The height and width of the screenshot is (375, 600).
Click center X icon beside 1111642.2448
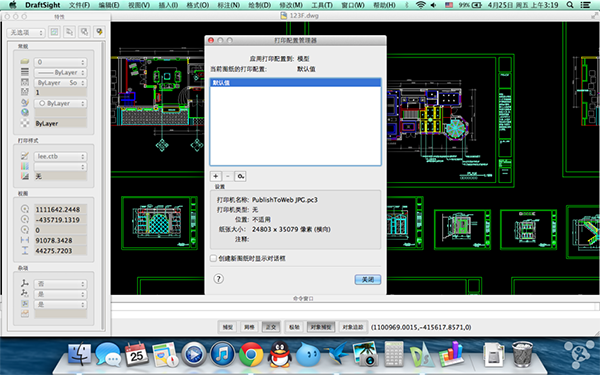25,209
